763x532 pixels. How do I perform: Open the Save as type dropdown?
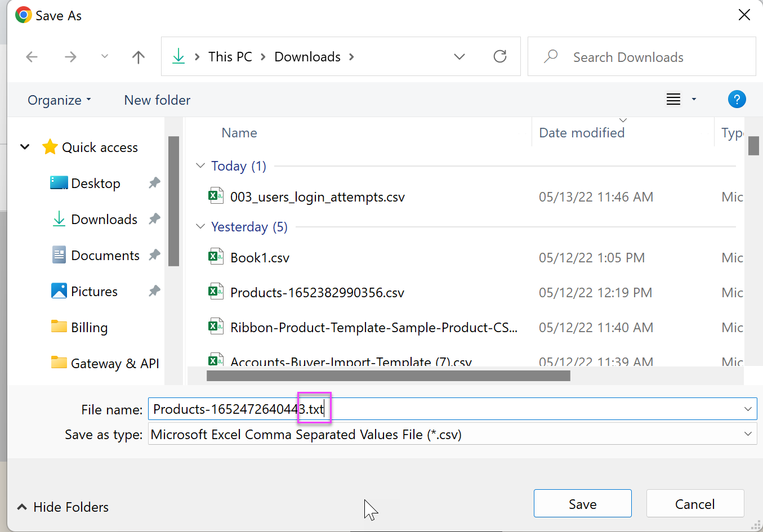pyautogui.click(x=747, y=434)
